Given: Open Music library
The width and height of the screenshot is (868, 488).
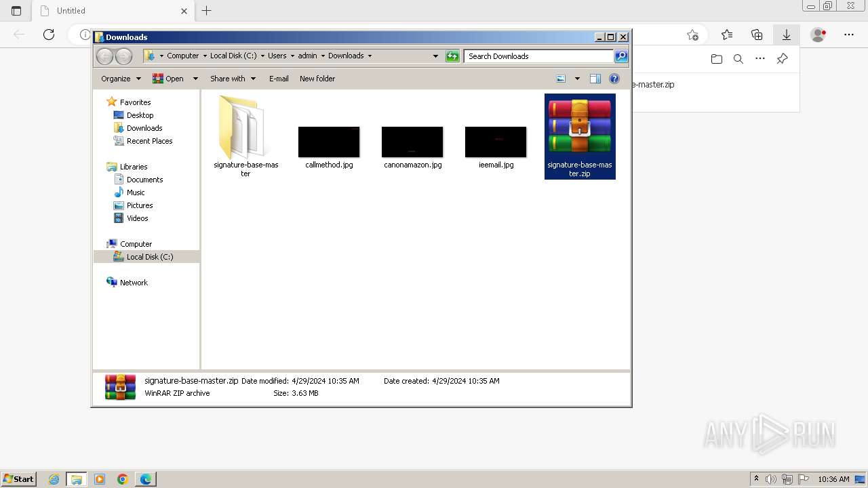Looking at the screenshot, I should [136, 192].
